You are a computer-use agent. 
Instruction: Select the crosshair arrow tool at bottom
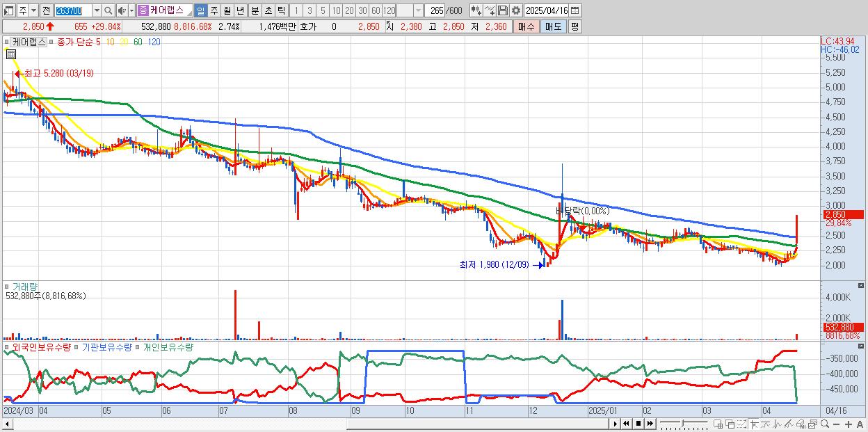753,424
